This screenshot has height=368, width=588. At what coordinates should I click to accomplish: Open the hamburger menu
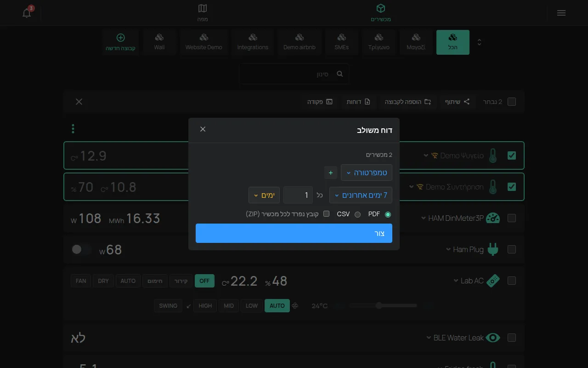(561, 13)
